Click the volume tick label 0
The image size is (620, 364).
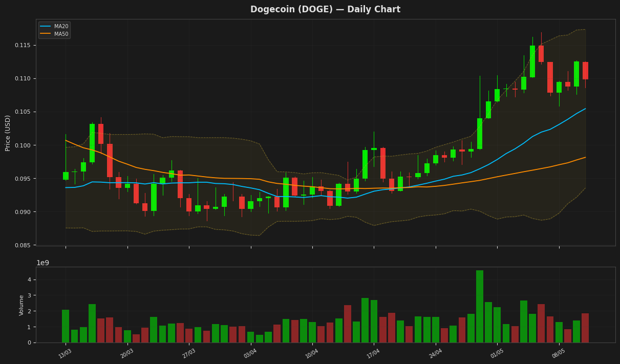tap(29, 342)
